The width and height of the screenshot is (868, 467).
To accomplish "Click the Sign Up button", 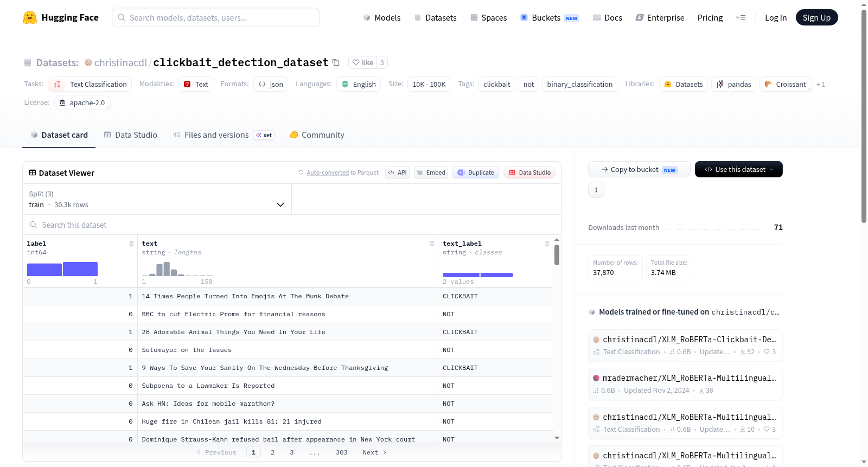I will [x=816, y=17].
